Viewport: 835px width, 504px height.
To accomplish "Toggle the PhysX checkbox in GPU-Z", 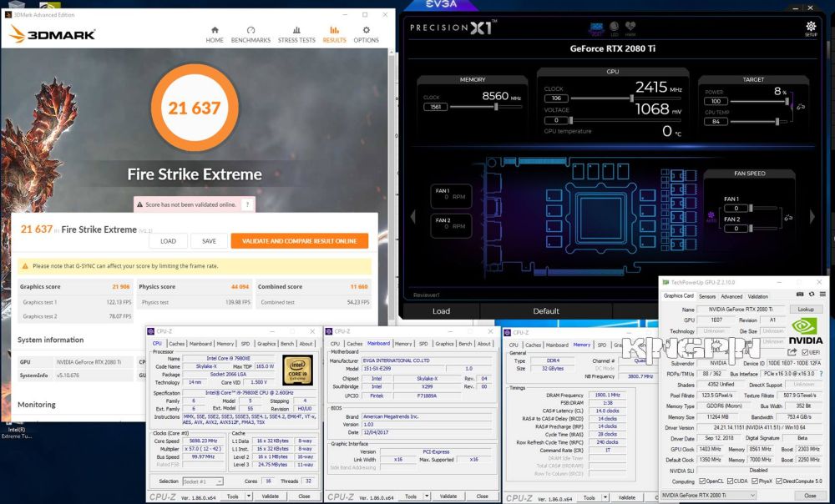I will 755,479.
